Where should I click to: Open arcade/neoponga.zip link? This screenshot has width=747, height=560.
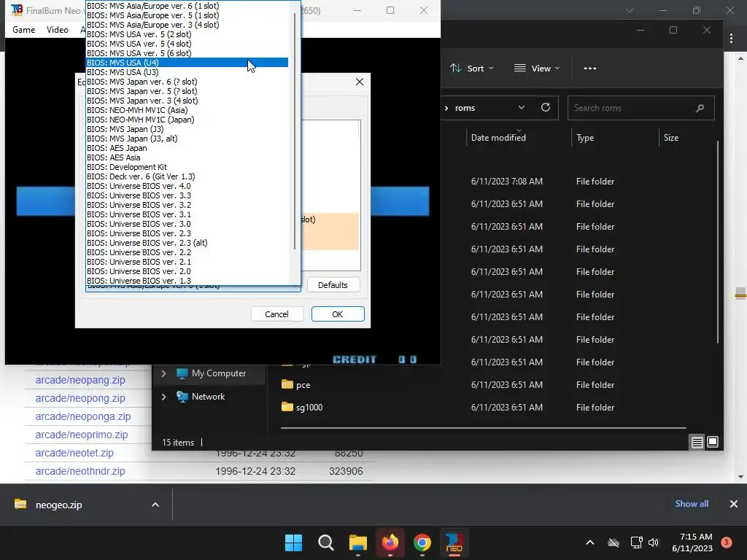[83, 416]
